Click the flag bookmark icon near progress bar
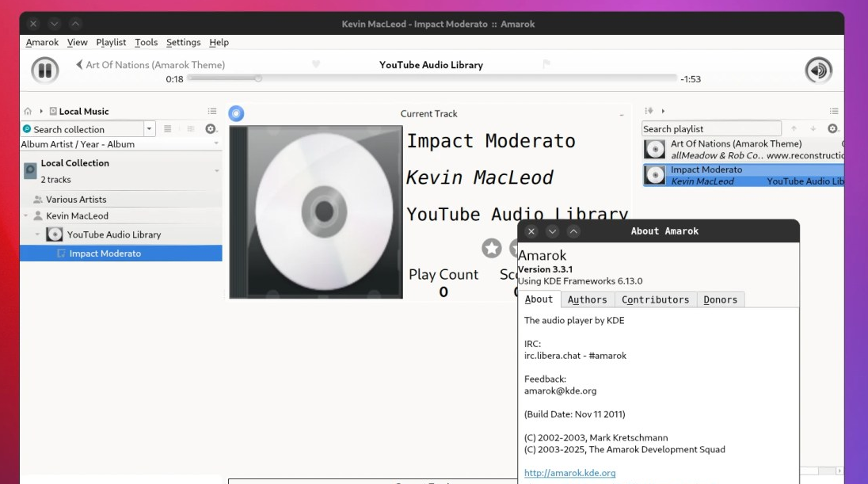The image size is (868, 484). [546, 64]
